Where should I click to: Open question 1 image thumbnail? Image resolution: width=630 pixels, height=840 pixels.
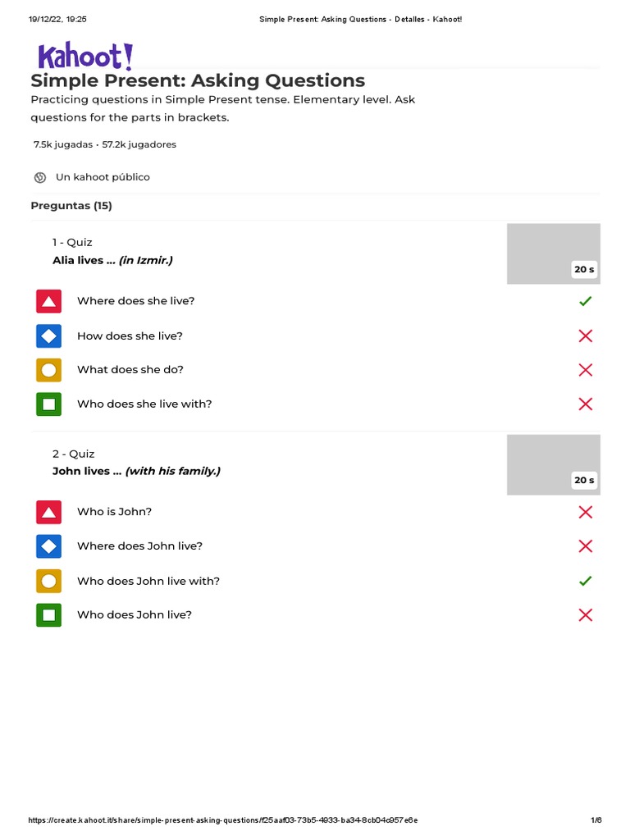554,253
